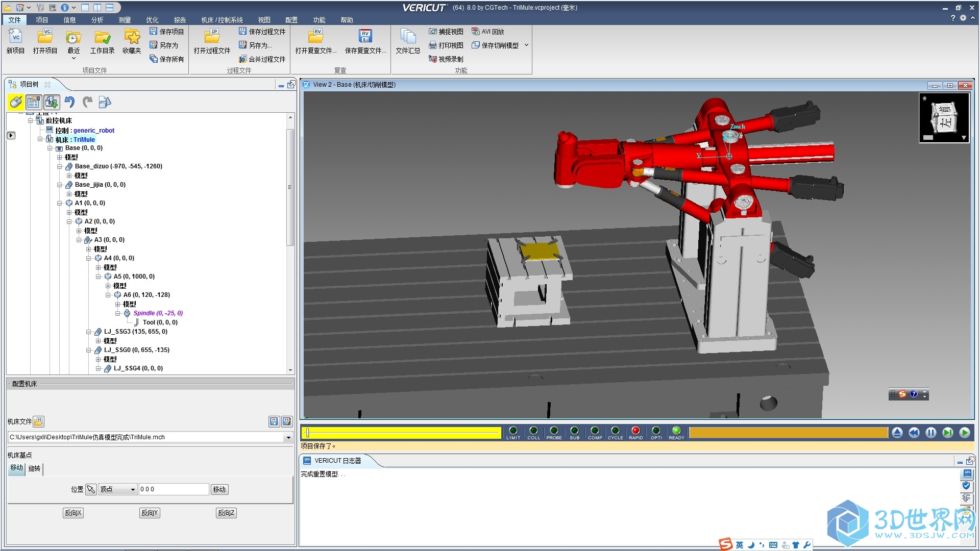The image size is (980, 551).
Task: Click 打印视图 print view
Action: pyautogui.click(x=446, y=45)
